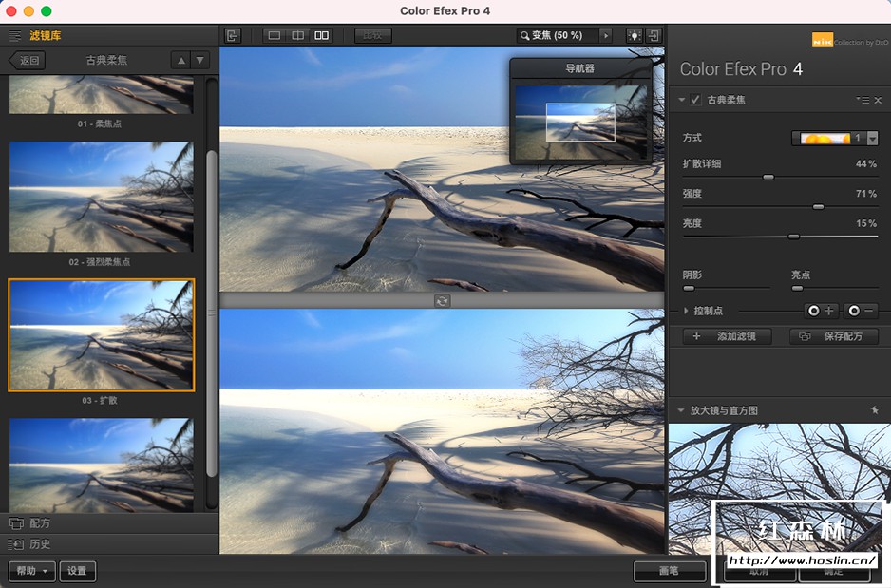Click the 比较 compare button
The height and width of the screenshot is (588, 891).
click(372, 36)
